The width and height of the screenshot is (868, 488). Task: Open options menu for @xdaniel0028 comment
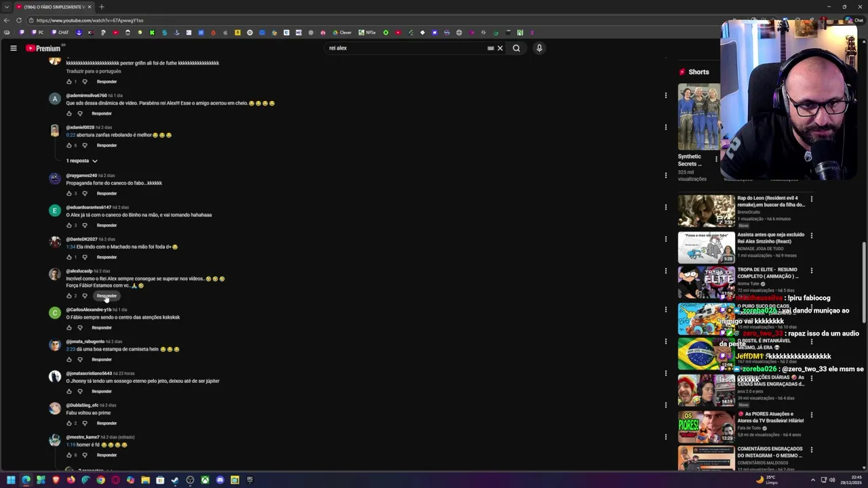click(665, 127)
